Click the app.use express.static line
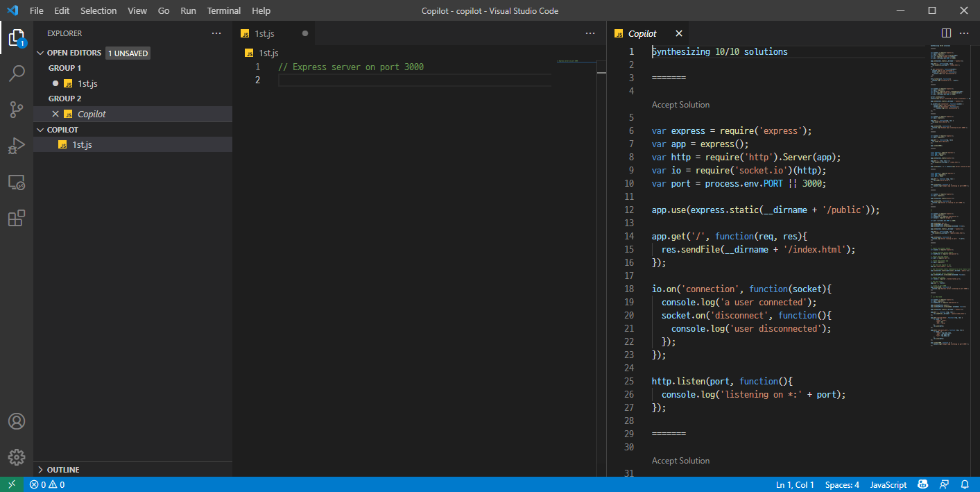 (x=766, y=210)
